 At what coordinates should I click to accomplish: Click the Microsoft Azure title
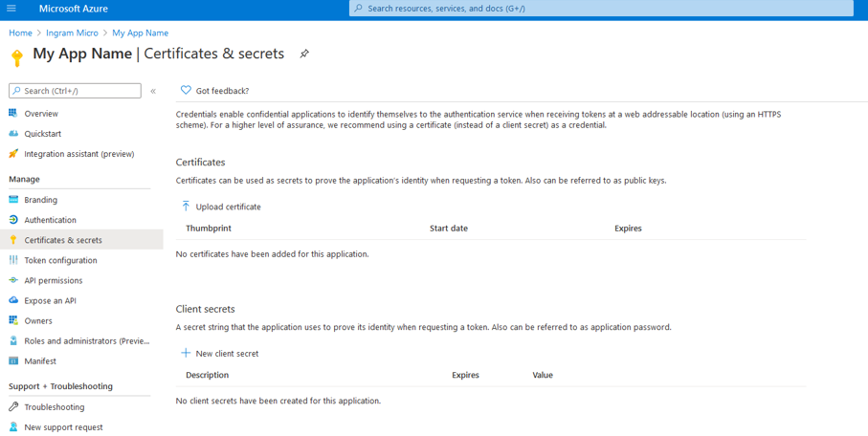pyautogui.click(x=74, y=9)
